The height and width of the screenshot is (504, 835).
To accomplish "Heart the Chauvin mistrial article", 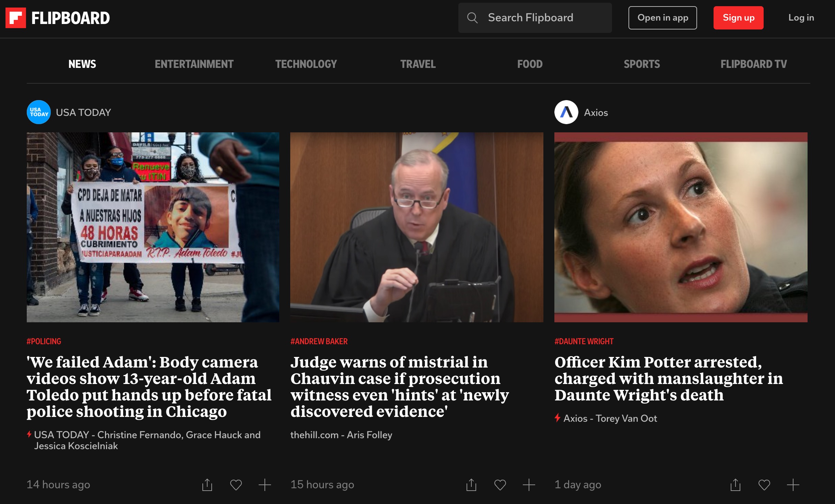I will [500, 485].
